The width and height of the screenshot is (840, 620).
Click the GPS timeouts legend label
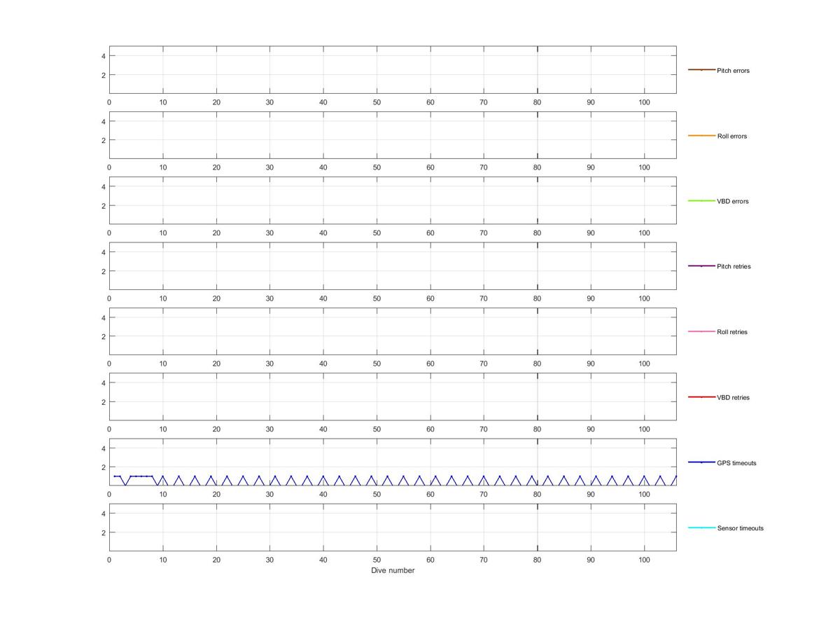(x=736, y=463)
